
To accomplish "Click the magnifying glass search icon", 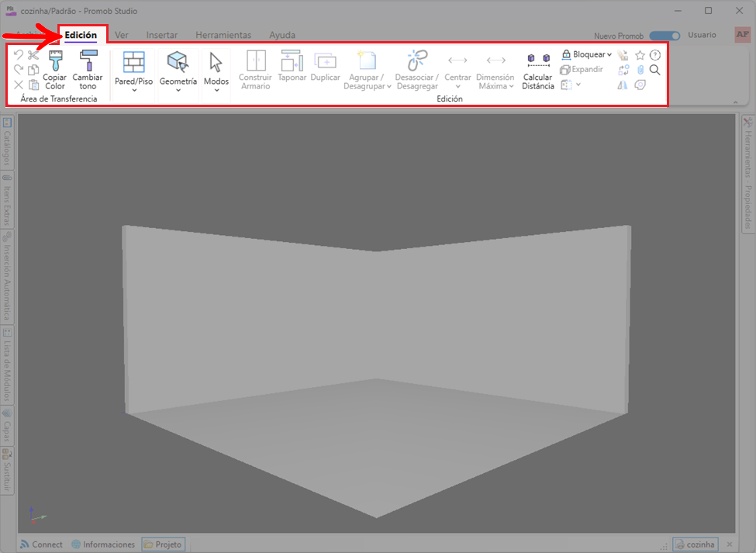I will [654, 70].
